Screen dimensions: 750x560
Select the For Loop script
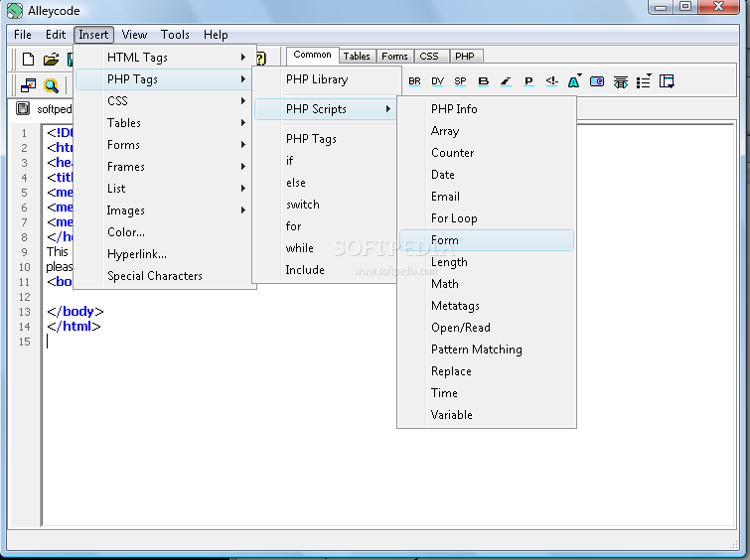(x=487, y=218)
